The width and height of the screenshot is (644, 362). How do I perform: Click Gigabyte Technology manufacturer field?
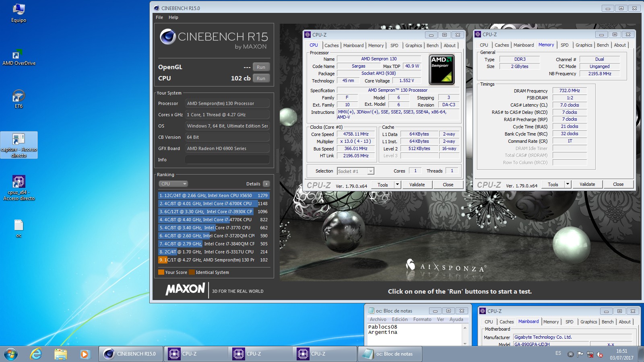[572, 337]
